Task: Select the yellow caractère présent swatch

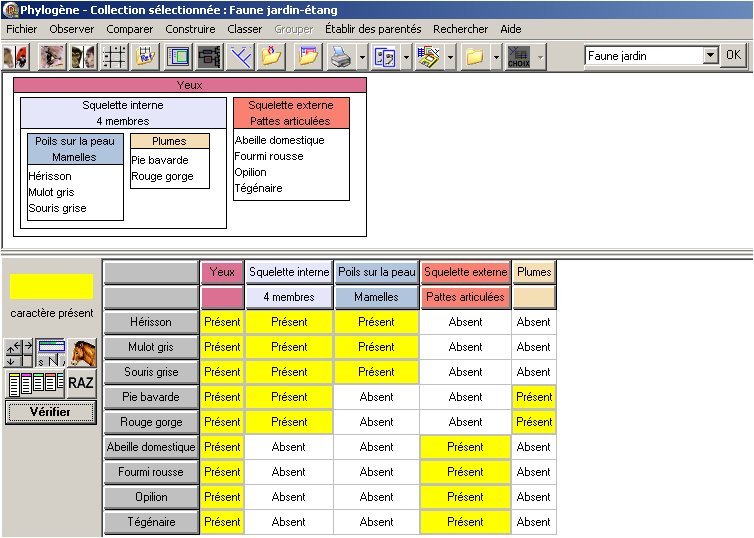Action: click(50, 287)
